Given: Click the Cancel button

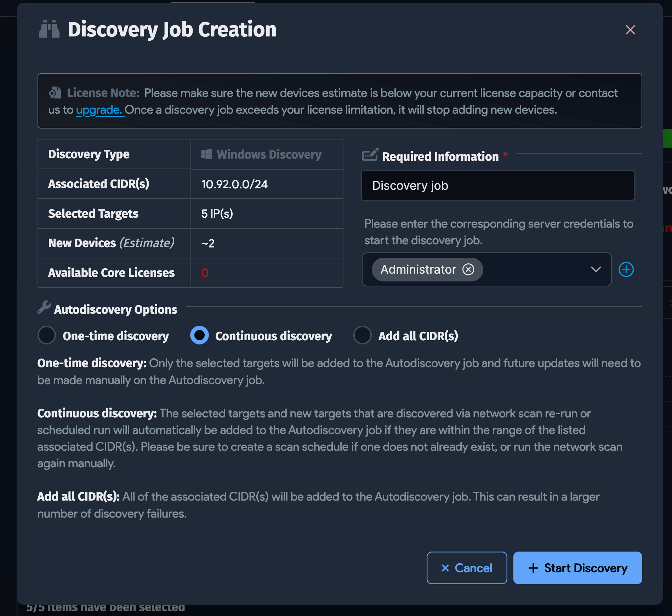Looking at the screenshot, I should click(x=467, y=568).
